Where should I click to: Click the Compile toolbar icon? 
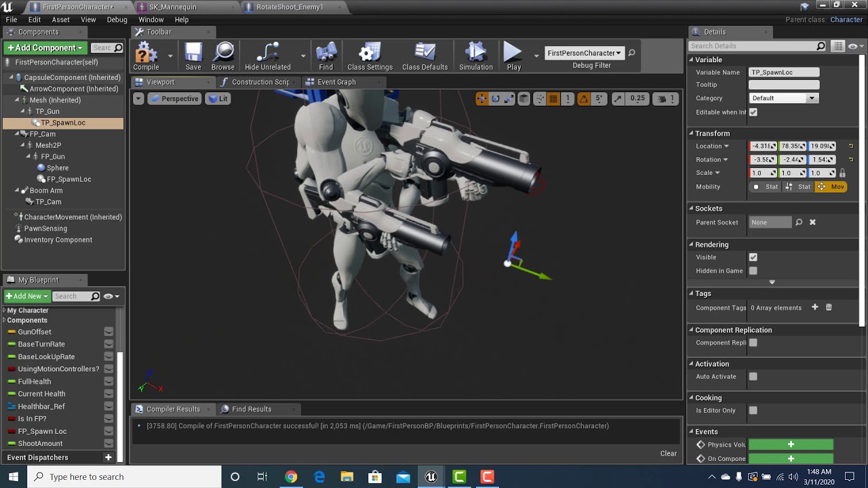(x=146, y=54)
